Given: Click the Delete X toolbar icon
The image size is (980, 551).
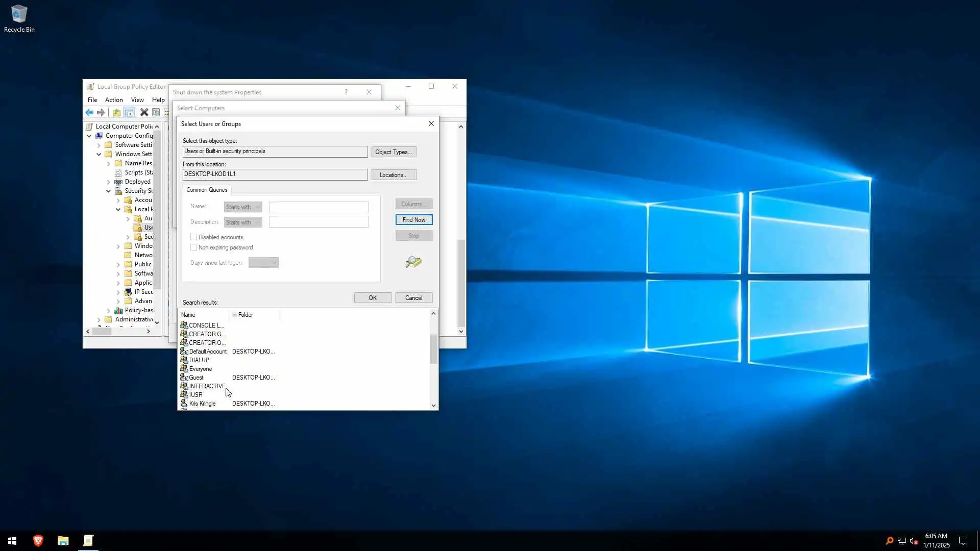Looking at the screenshot, I should 144,112.
